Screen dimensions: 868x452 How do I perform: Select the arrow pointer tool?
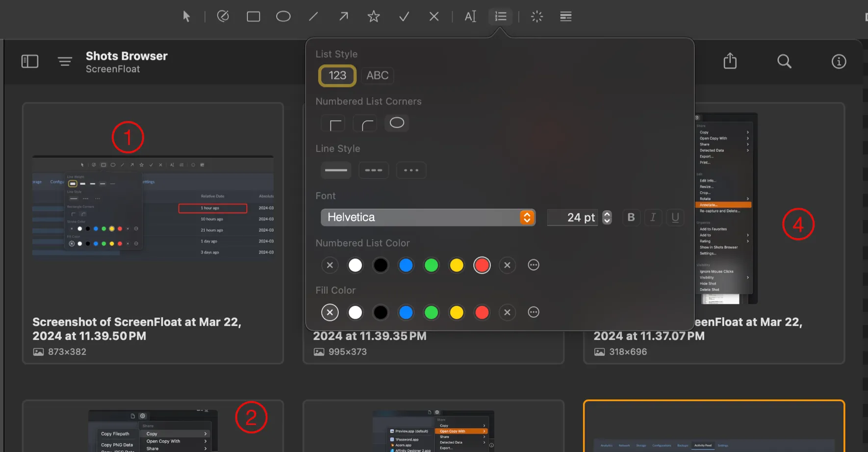coord(186,16)
